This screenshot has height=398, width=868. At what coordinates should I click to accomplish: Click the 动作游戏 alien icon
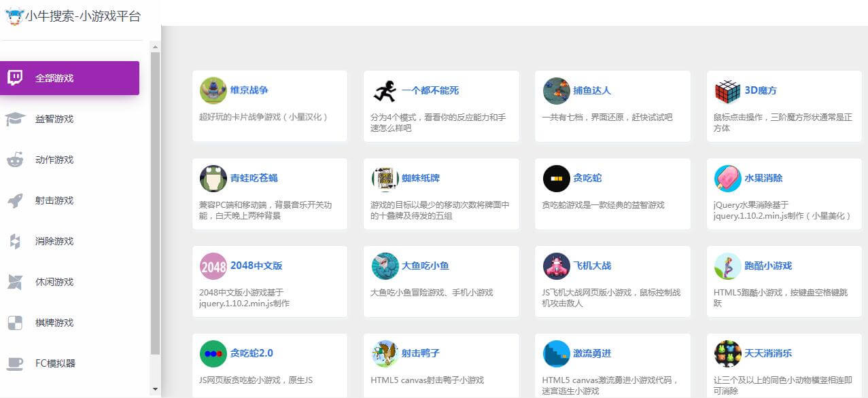pyautogui.click(x=16, y=160)
